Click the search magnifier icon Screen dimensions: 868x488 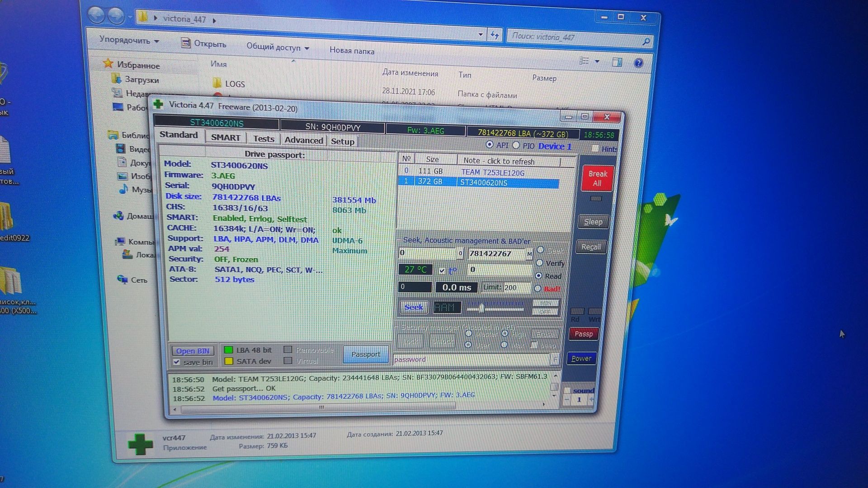pos(646,42)
